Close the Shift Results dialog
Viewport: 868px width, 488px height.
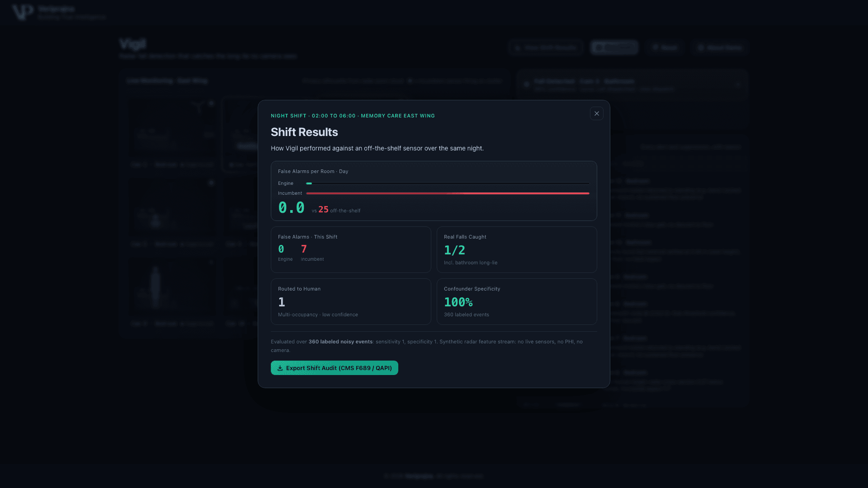(596, 113)
